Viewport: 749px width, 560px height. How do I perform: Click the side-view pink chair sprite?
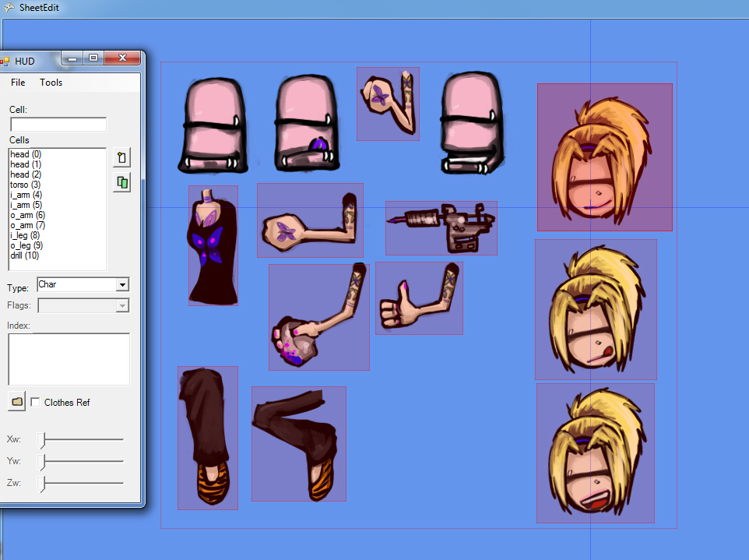click(472, 123)
